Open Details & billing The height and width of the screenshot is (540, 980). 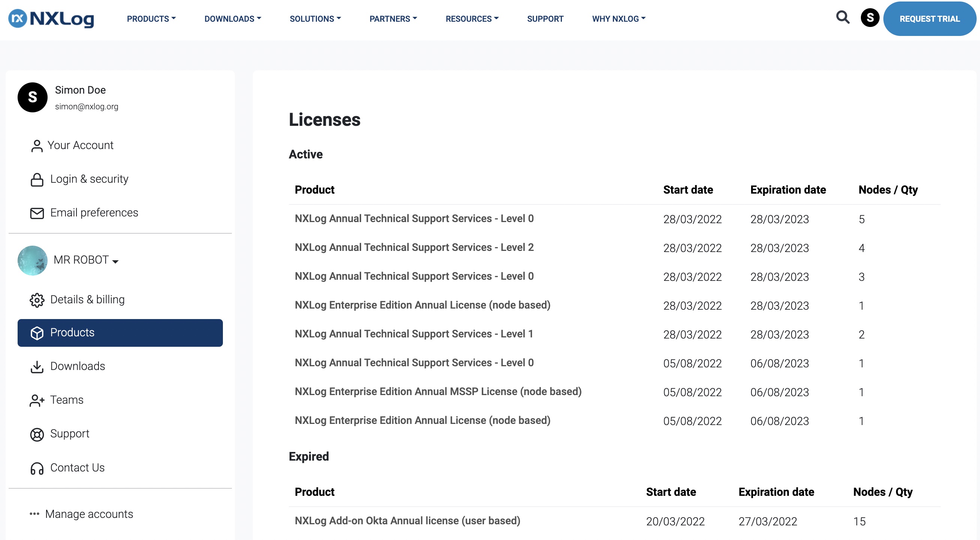88,300
